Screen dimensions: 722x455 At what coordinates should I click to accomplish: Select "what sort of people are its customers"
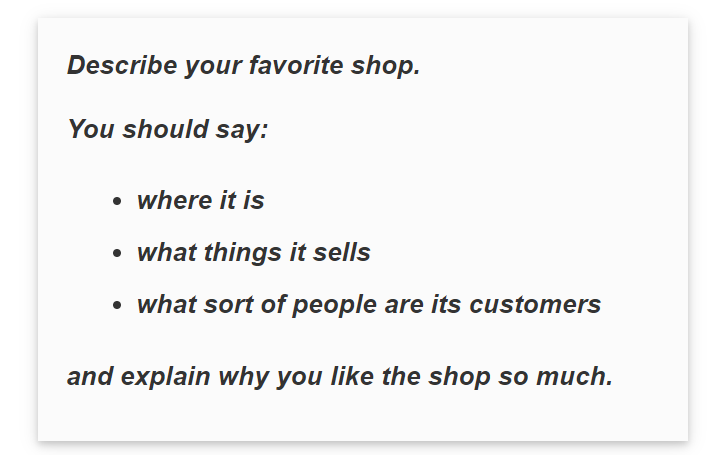(368, 304)
